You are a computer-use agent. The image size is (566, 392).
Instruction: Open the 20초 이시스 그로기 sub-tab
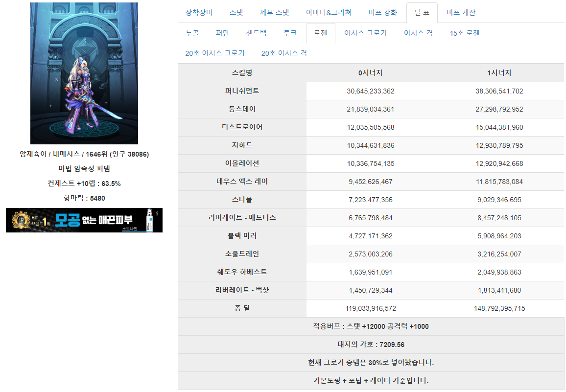(x=215, y=53)
